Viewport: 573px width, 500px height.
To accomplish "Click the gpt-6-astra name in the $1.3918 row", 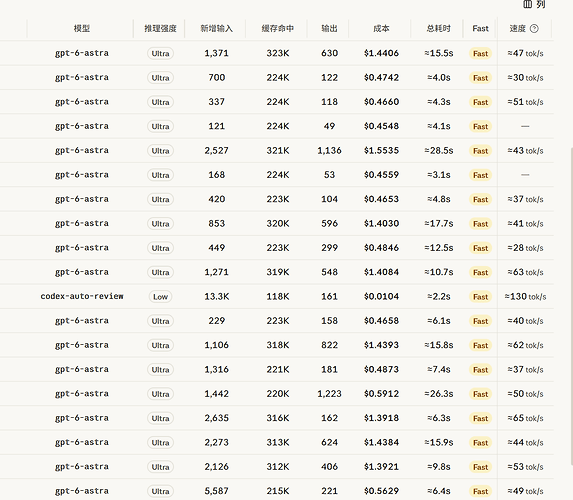I will coord(82,418).
